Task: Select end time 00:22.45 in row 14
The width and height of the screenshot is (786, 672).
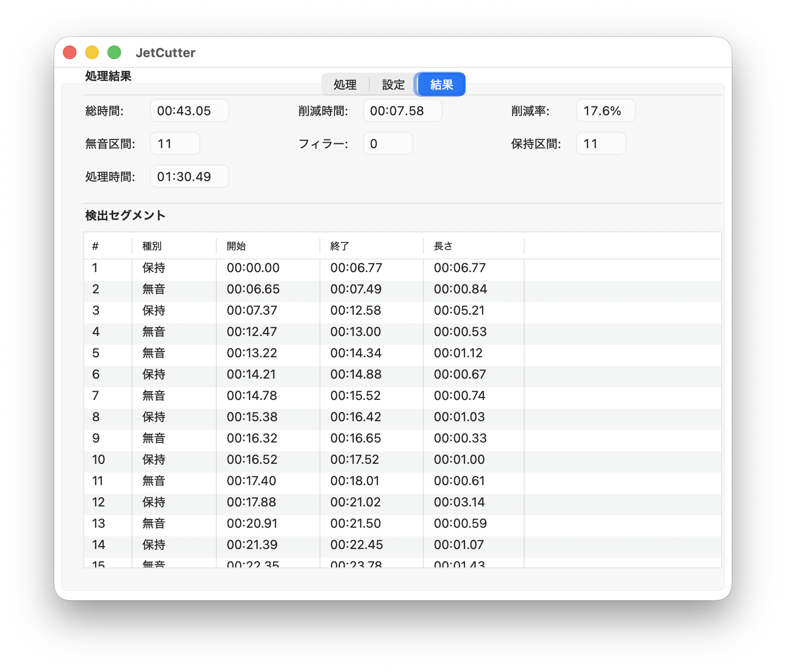Action: point(357,545)
